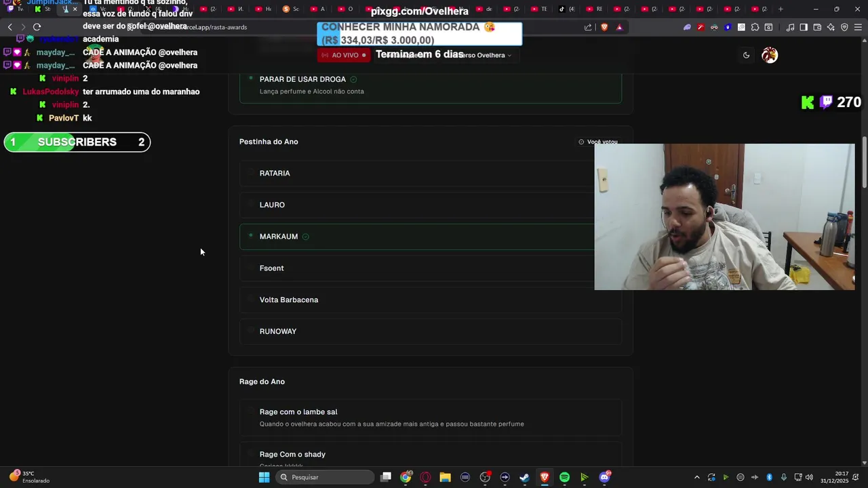
Task: Switch to the YouTube tab labeled de
Action: 484,9
